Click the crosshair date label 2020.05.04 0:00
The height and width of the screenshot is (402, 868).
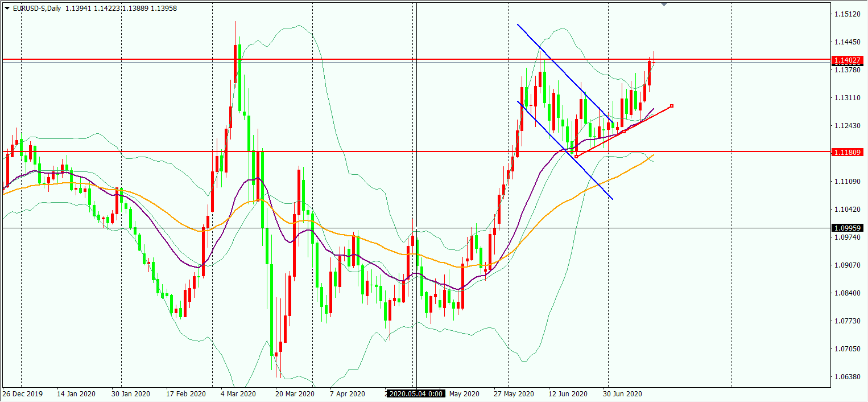coord(416,393)
